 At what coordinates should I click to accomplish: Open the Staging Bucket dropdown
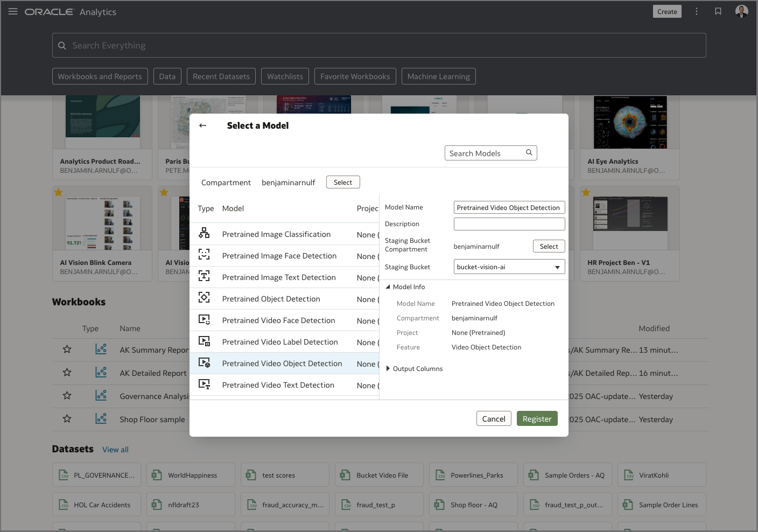557,267
